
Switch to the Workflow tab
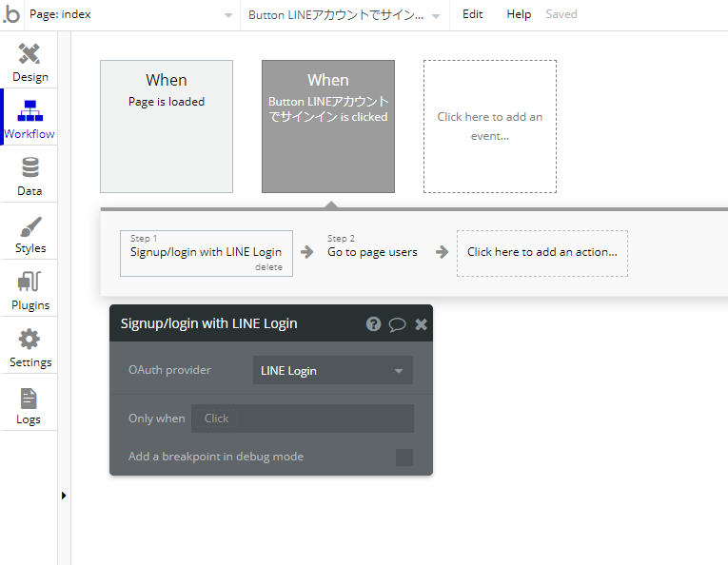pos(30,119)
